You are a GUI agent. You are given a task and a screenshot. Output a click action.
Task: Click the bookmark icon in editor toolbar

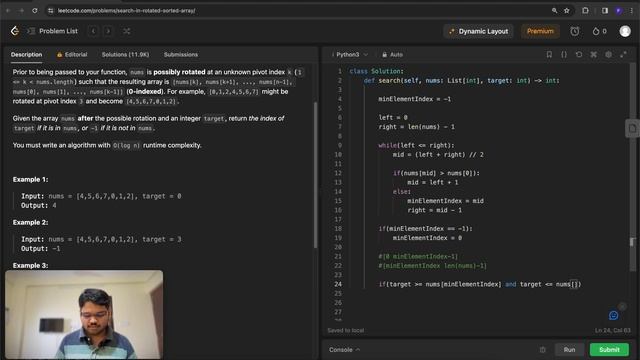(549, 54)
